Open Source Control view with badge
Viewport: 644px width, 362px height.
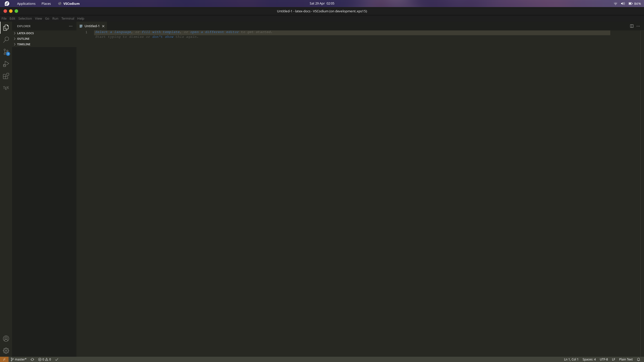pyautogui.click(x=6, y=52)
